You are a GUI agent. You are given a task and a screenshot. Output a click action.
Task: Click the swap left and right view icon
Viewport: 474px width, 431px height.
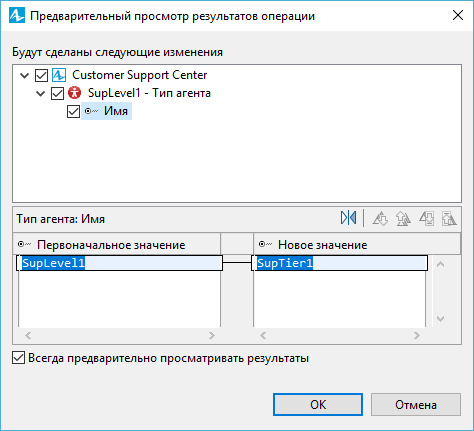[x=348, y=219]
